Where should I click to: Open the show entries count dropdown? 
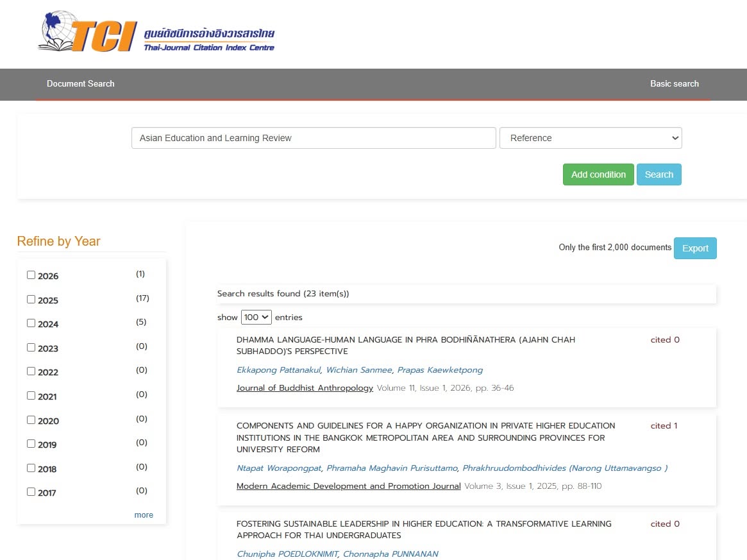point(256,318)
